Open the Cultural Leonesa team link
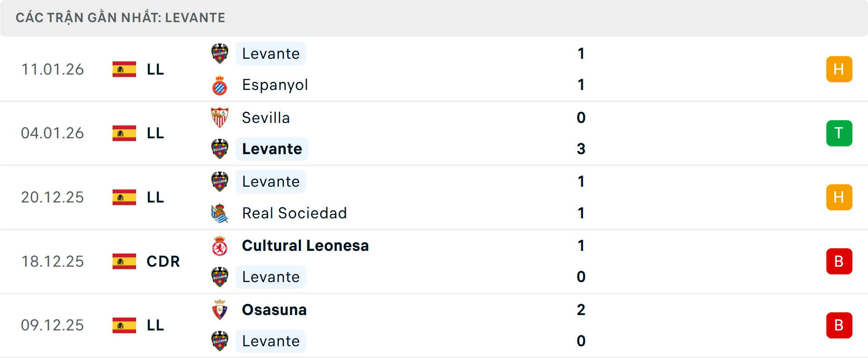 [305, 246]
